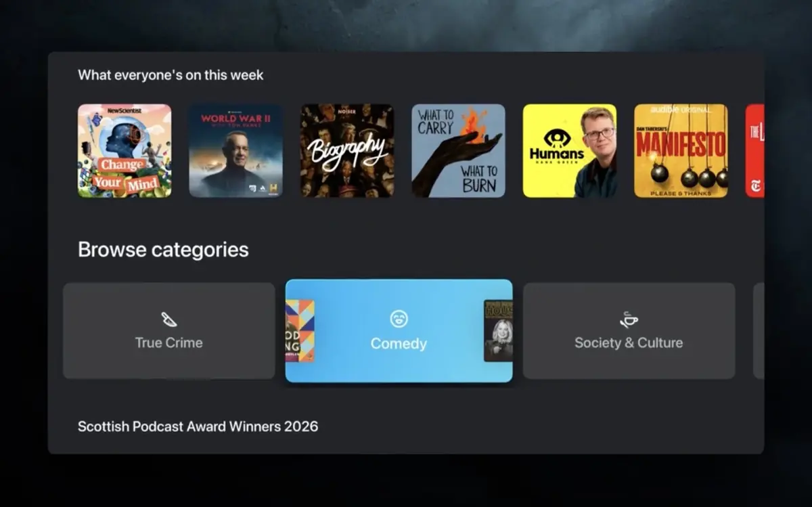
Task: Click the knife icon on True Crime
Action: (168, 319)
